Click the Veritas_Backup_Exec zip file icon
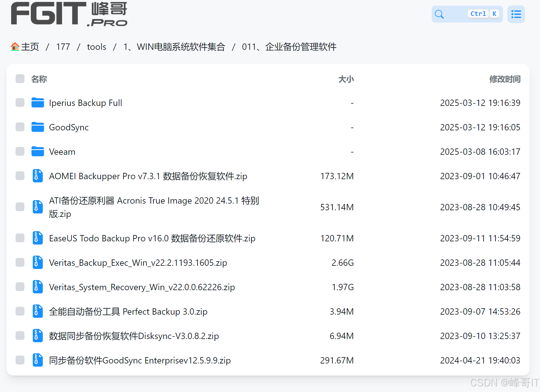 click(38, 263)
